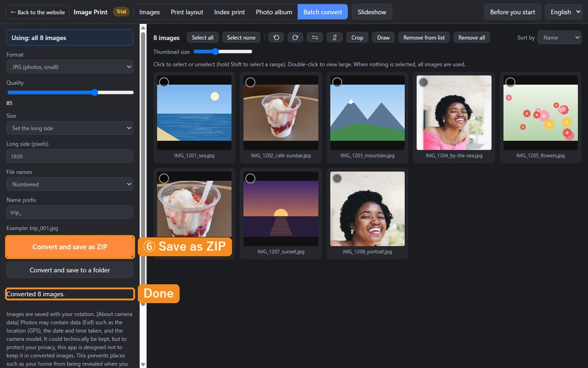588x368 pixels.
Task: Toggle selection circle on IMG_1201_sea.jpg
Action: (164, 82)
